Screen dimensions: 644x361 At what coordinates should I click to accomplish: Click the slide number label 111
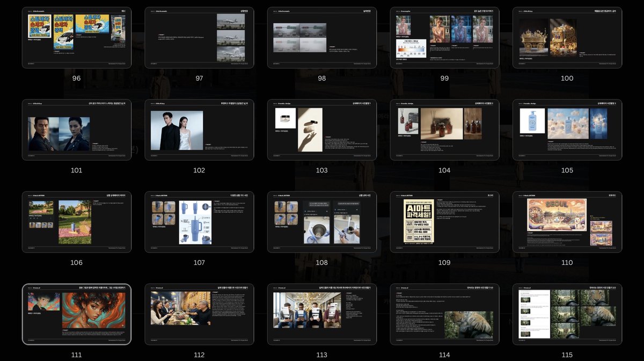pyautogui.click(x=76, y=355)
